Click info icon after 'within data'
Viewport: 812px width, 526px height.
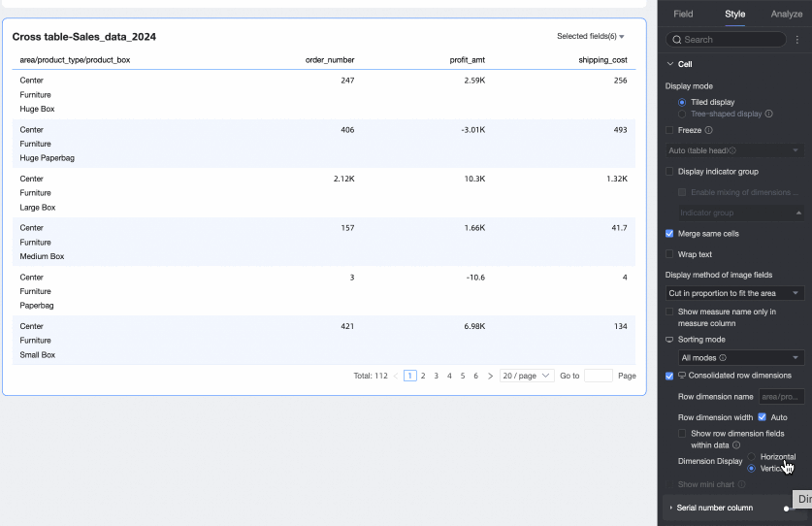tap(736, 445)
